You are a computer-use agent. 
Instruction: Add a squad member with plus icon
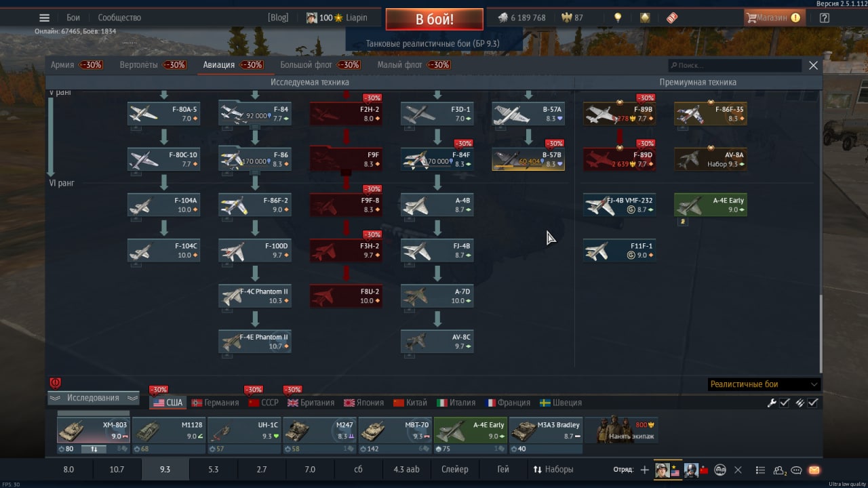coord(644,470)
